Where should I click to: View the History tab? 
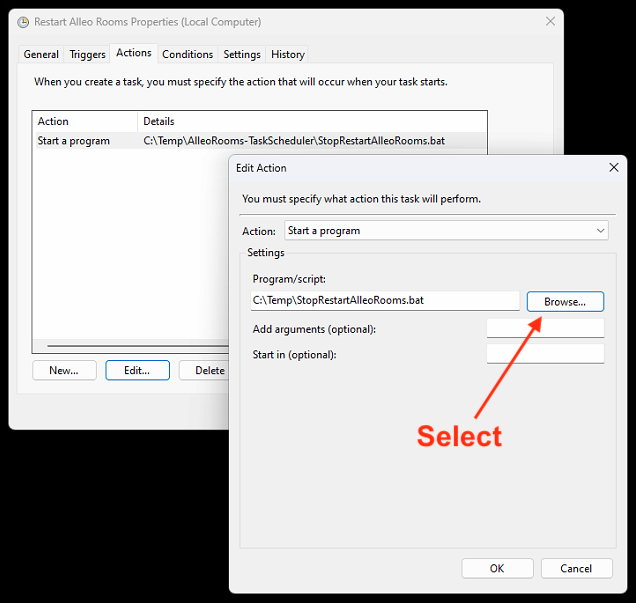pyautogui.click(x=288, y=54)
